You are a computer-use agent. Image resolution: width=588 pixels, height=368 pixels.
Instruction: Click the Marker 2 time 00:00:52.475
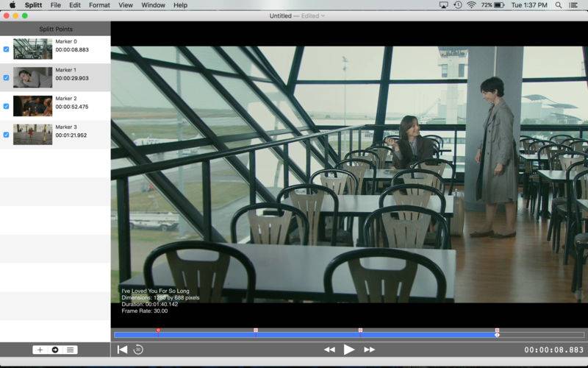point(72,107)
